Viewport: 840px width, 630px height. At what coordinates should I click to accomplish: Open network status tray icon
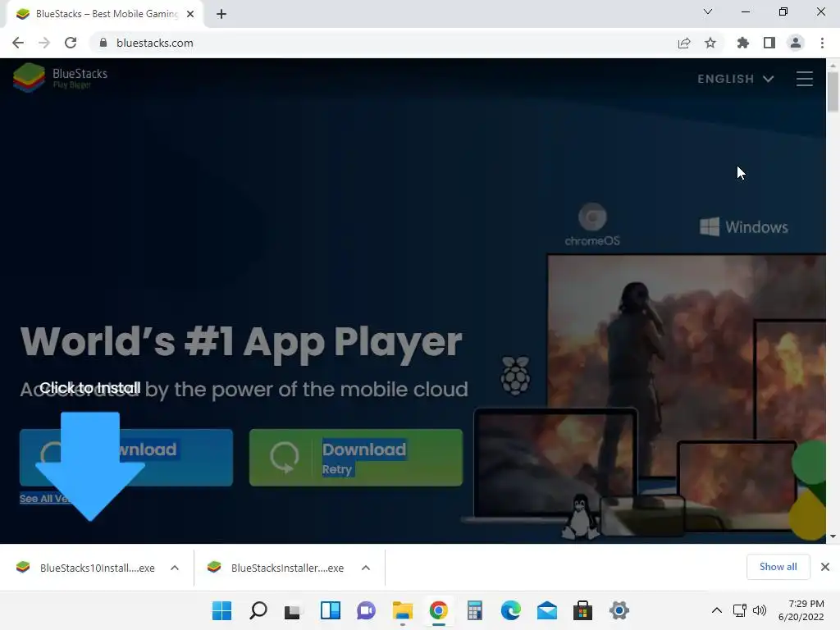pyautogui.click(x=740, y=610)
